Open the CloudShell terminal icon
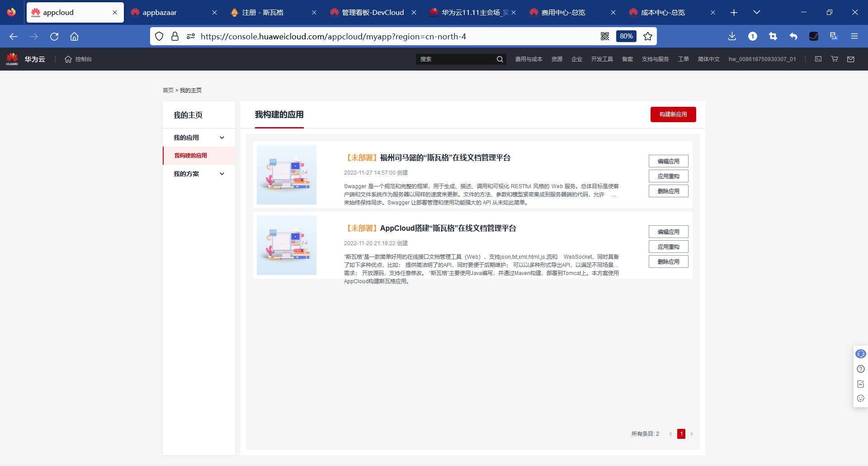This screenshot has height=466, width=868. pos(818,59)
